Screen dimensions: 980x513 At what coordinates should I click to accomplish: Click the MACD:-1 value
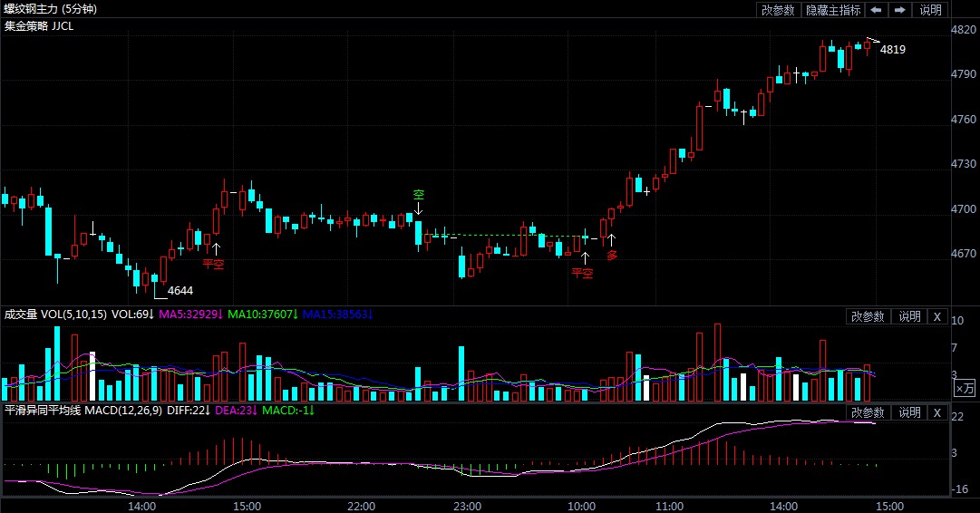click(287, 411)
